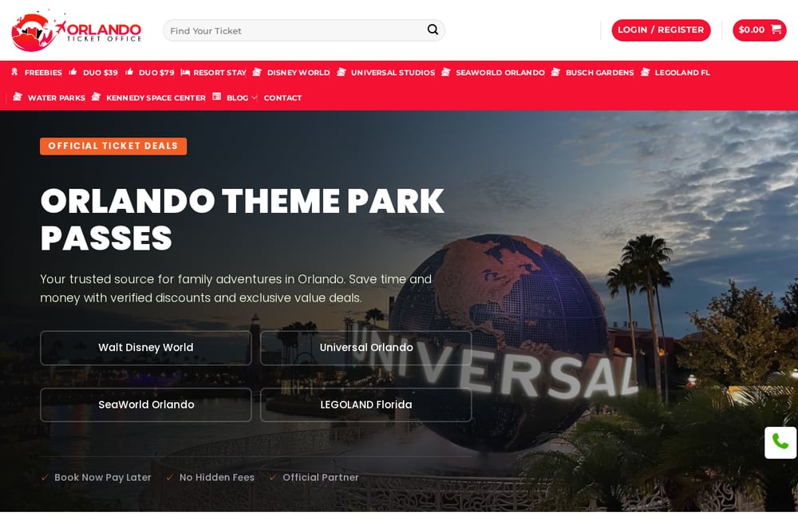Click the freebies ribbon icon
The width and height of the screenshot is (798, 532).
14,72
